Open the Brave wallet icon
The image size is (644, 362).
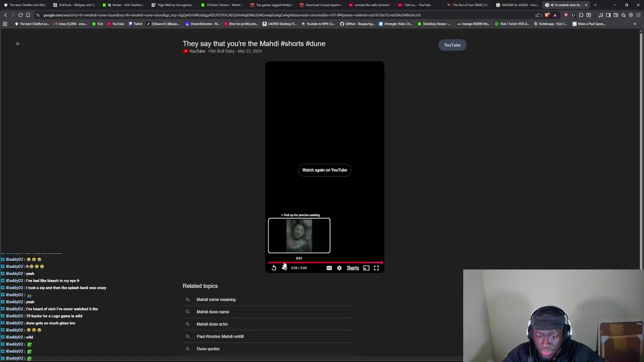coord(615,15)
